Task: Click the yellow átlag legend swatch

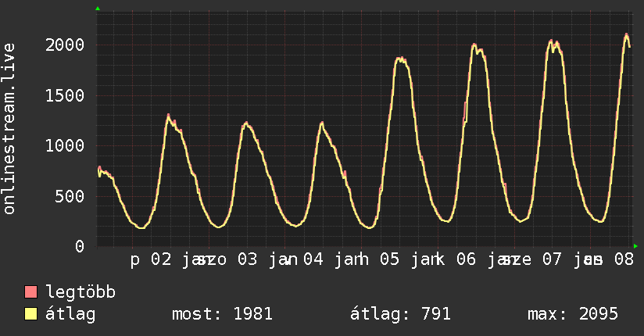Action: 30,314
